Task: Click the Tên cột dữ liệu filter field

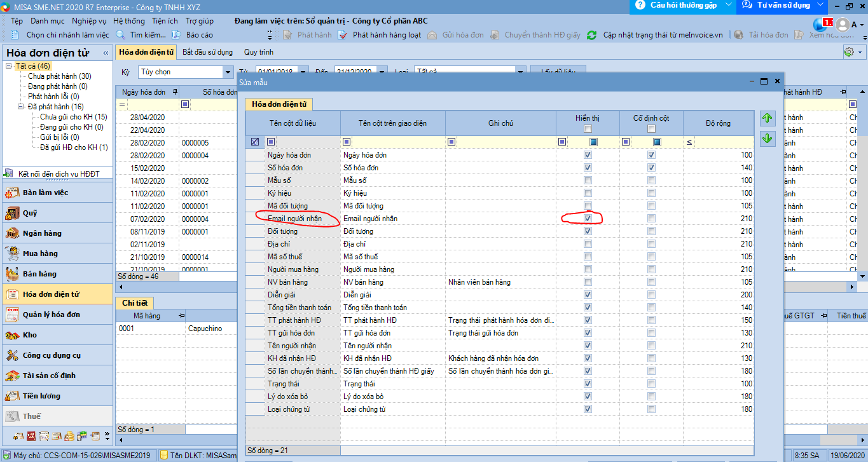Action: [x=308, y=142]
